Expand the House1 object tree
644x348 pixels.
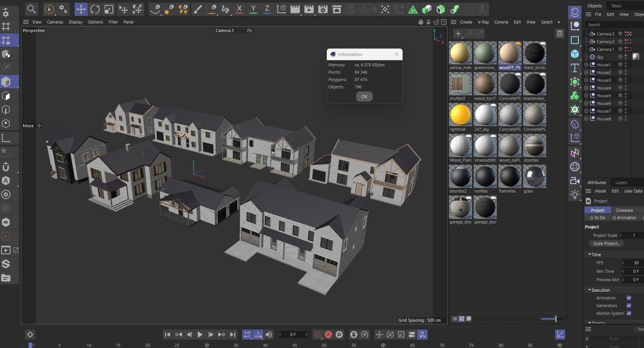coord(586,65)
